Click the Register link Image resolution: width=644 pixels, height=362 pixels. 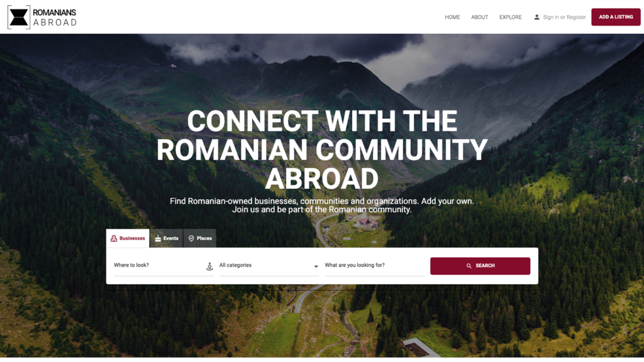576,17
